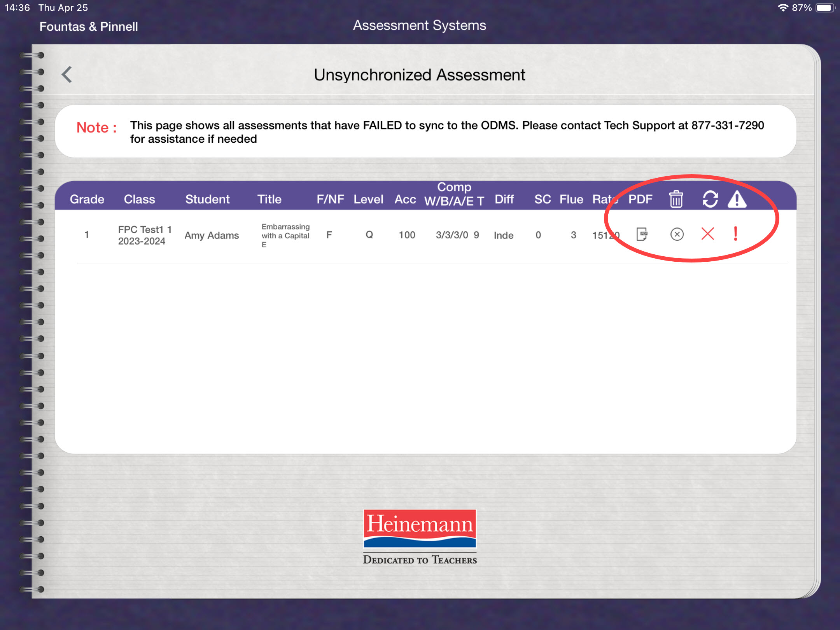This screenshot has width=840, height=630.
Task: Tap the Fountas & Pinnell label
Action: pos(88,26)
